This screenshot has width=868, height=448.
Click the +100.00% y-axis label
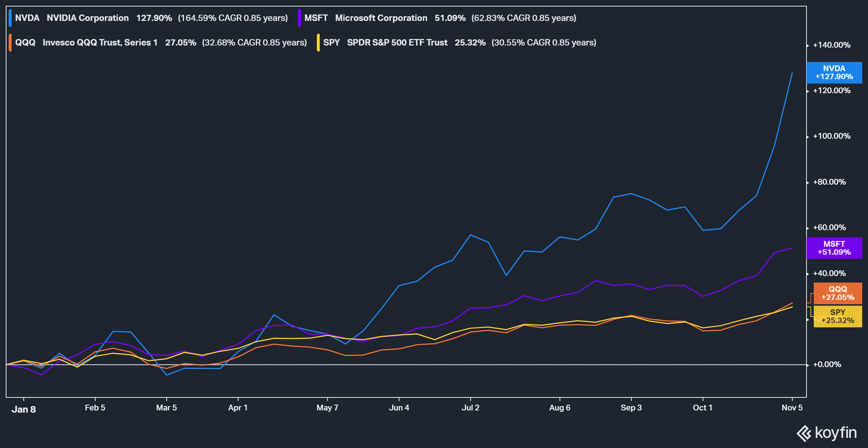point(832,136)
